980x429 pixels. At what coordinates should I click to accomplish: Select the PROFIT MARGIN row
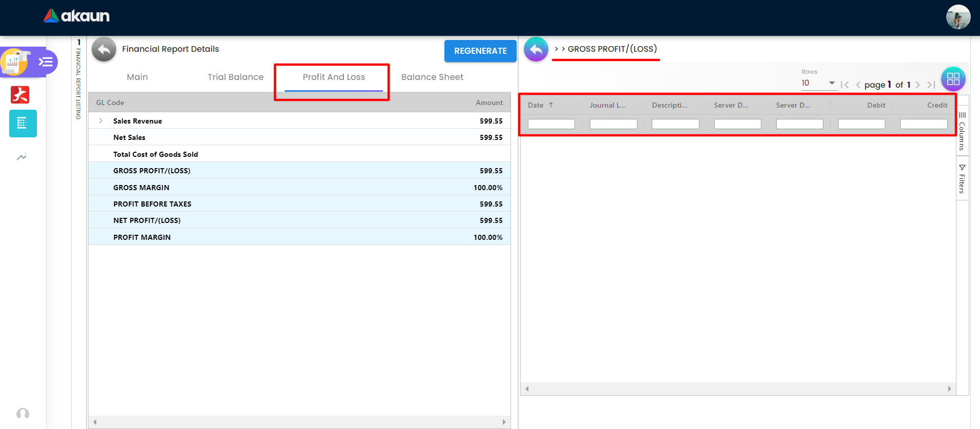pos(300,237)
